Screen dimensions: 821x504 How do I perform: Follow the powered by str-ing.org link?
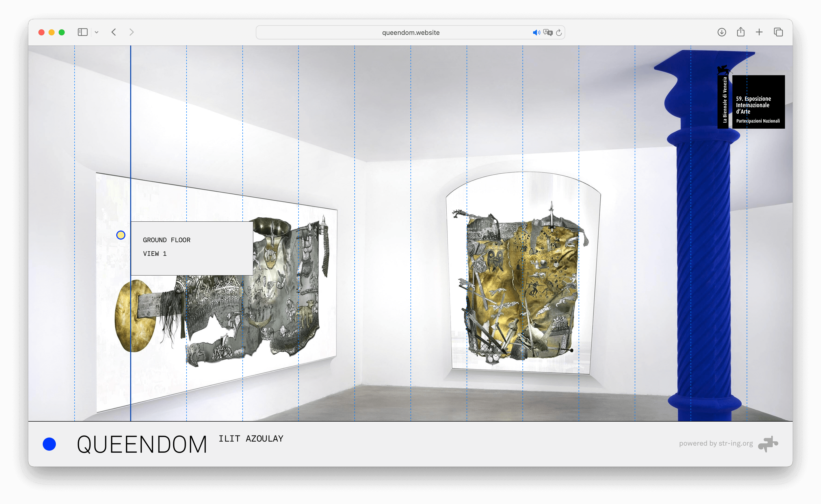click(x=716, y=443)
